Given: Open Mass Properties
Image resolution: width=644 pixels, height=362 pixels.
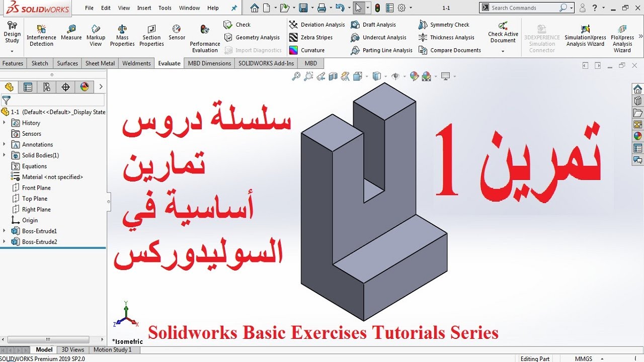Looking at the screenshot, I should coord(122,35).
